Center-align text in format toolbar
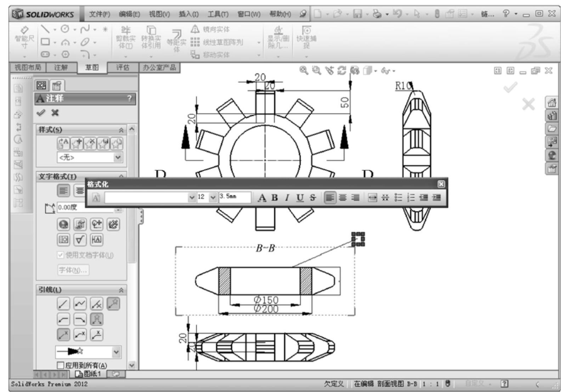The width and height of the screenshot is (561, 392). click(x=342, y=198)
